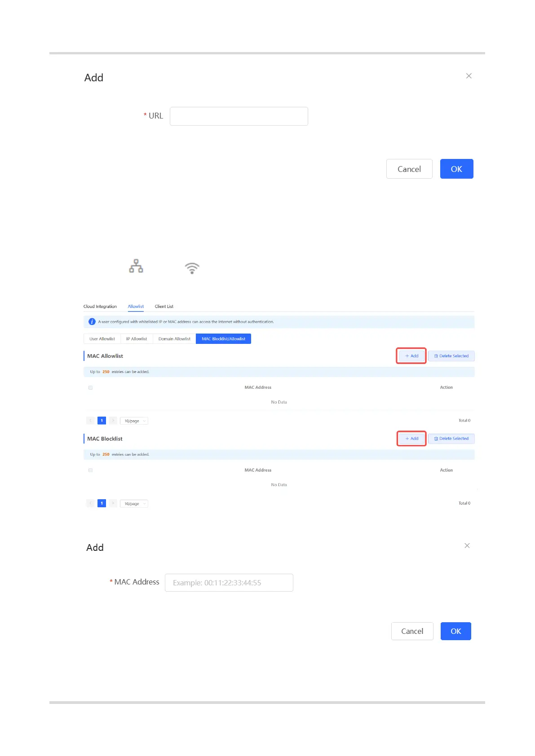Viewport: 535px width, 756px height.
Task: Tick the MAC Blocklist select-all checkbox
Action: (x=91, y=470)
